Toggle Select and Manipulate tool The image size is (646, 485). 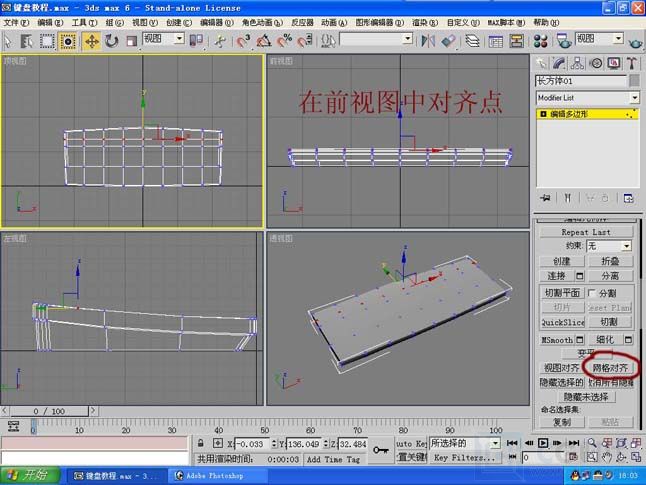220,41
